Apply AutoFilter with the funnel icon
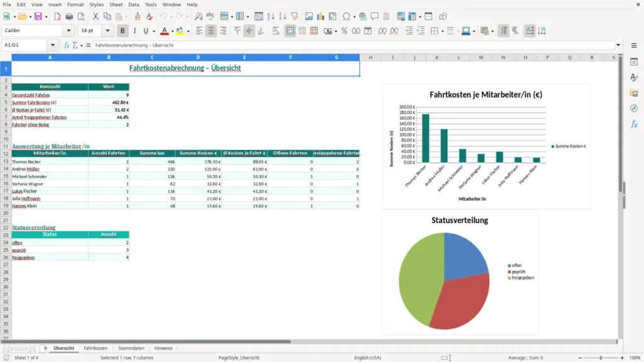 point(294,16)
